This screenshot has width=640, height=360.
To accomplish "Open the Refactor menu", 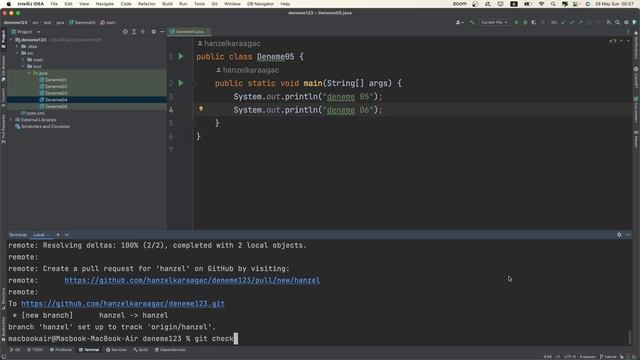I will (x=147, y=4).
